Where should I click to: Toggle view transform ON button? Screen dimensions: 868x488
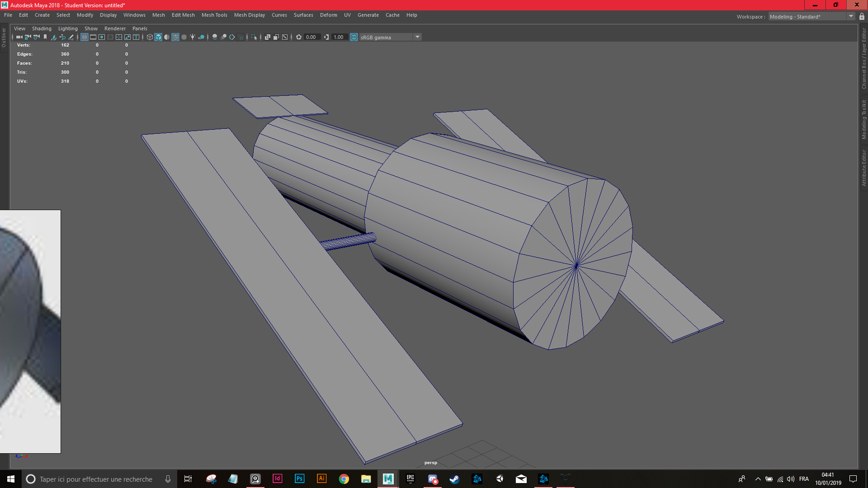click(354, 37)
